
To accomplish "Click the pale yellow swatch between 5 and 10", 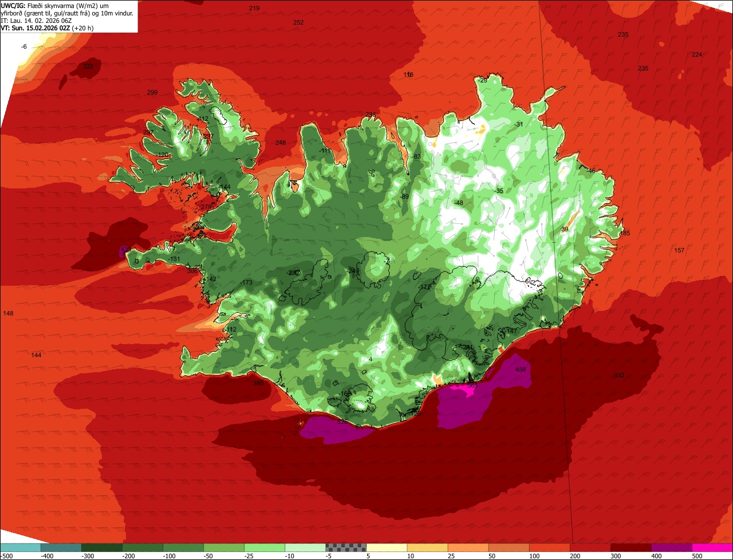I will point(387,547).
